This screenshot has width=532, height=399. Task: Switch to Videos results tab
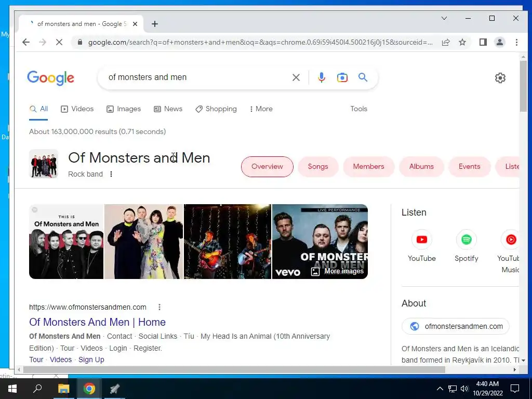(x=77, y=109)
